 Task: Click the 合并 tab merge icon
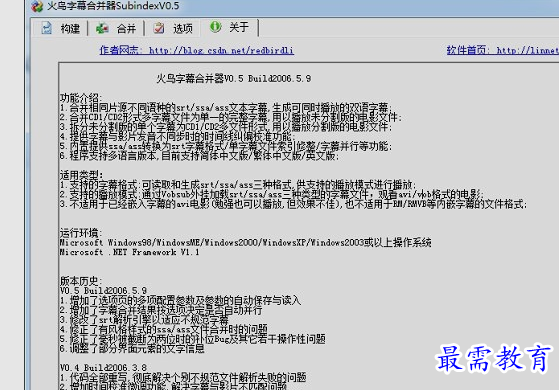(x=102, y=28)
